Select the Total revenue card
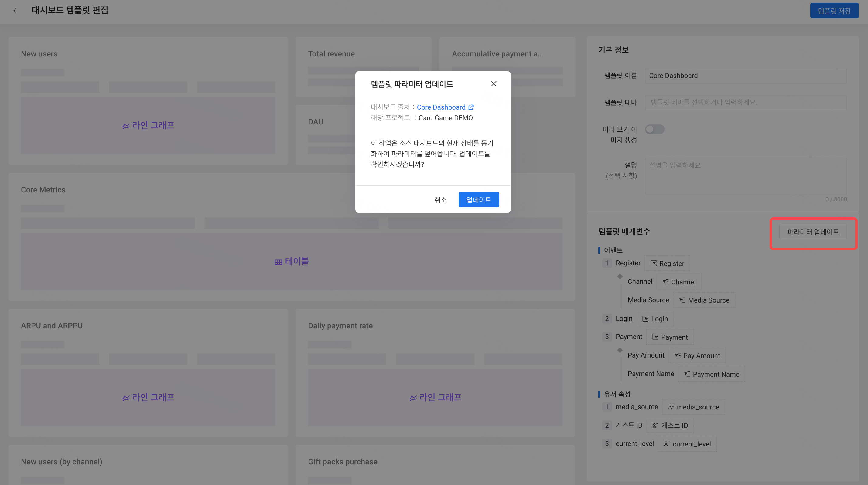 [363, 67]
